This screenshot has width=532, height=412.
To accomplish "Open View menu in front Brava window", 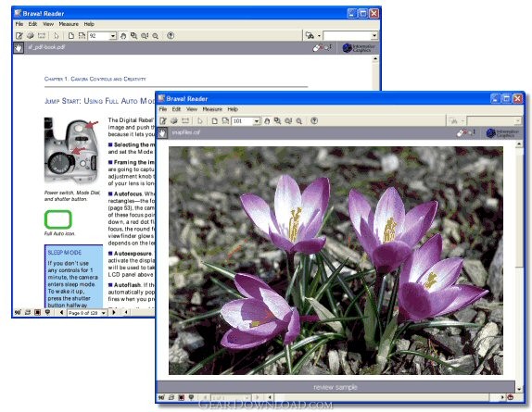I will tap(192, 109).
